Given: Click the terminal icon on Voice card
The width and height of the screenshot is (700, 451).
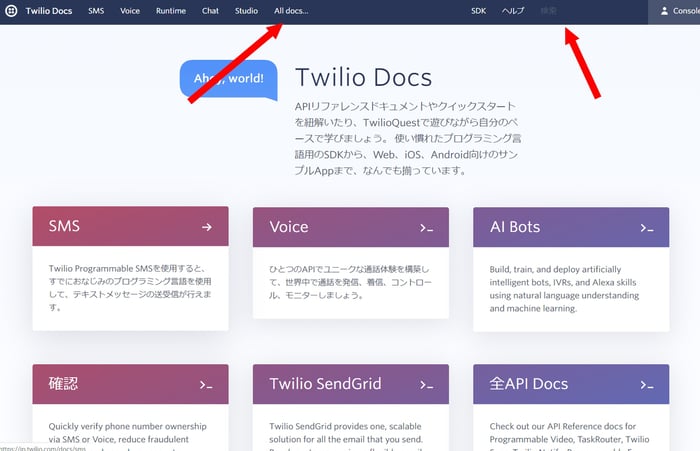Looking at the screenshot, I should click(x=426, y=228).
